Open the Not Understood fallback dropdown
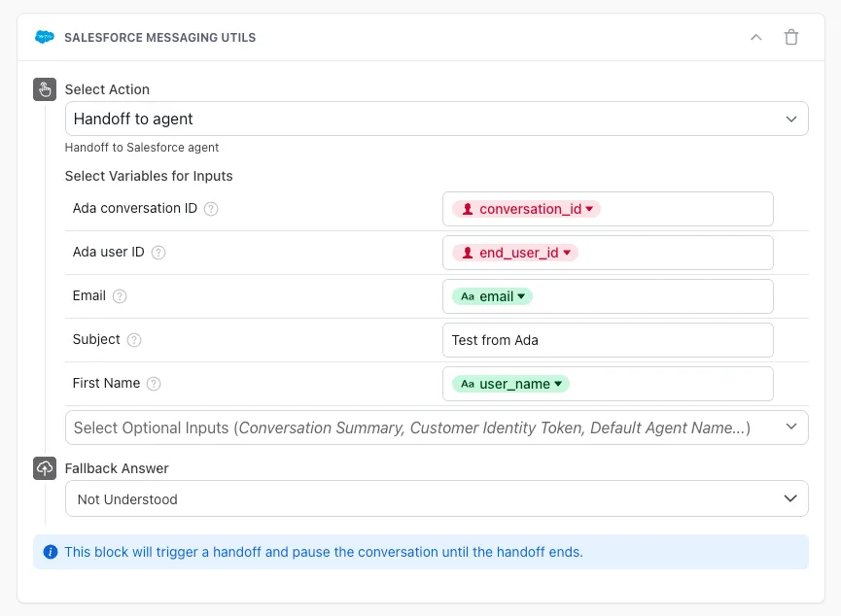Screen dimensions: 841x616 point(437,498)
